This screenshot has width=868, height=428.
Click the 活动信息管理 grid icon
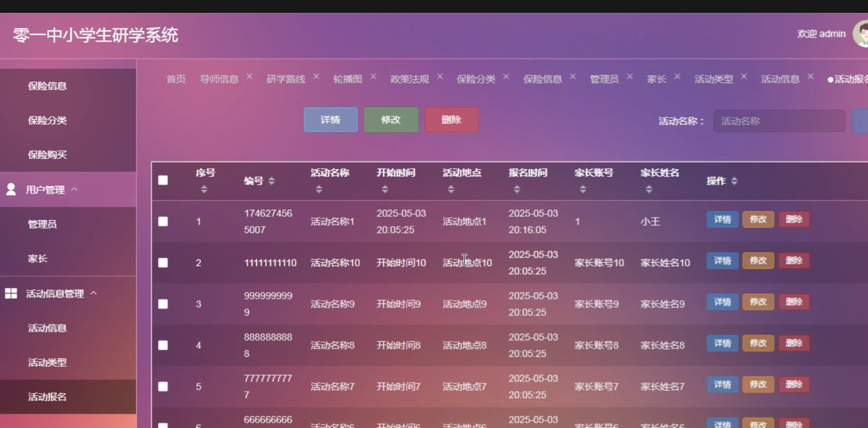[x=11, y=293]
